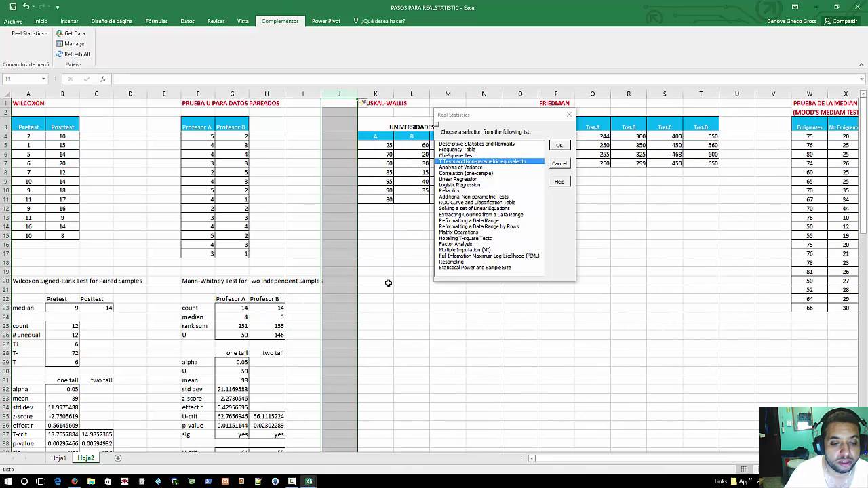Open File Explorer from the taskbar
The height and width of the screenshot is (488, 868).
[91, 481]
